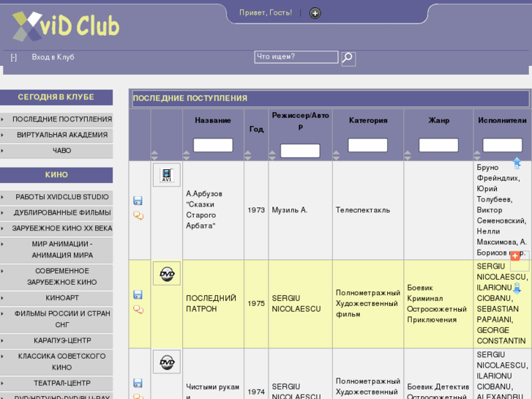Click the year 1973 cell
Image resolution: width=532 pixels, height=399 pixels.
(x=256, y=210)
